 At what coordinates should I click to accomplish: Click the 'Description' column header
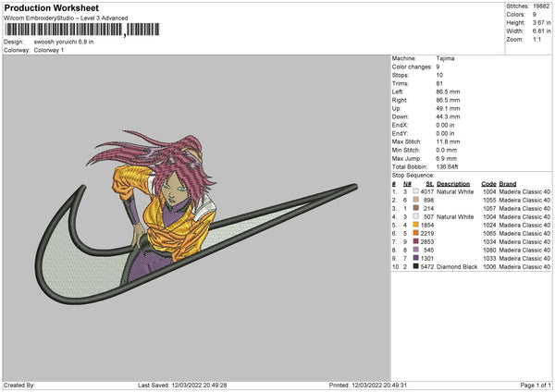453,184
